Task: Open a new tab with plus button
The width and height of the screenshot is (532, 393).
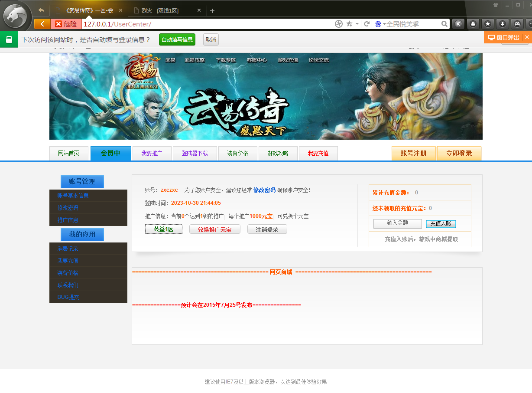Action: [212, 11]
